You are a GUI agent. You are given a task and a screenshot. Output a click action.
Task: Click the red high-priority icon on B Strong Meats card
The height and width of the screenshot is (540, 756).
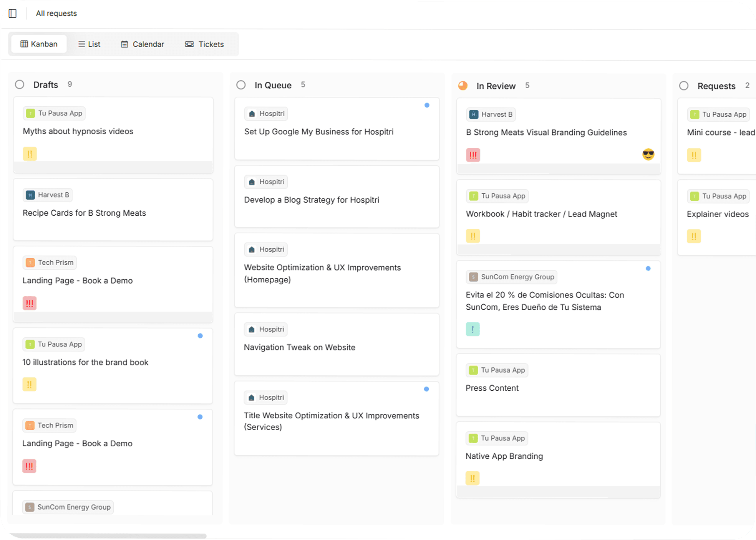(473, 155)
